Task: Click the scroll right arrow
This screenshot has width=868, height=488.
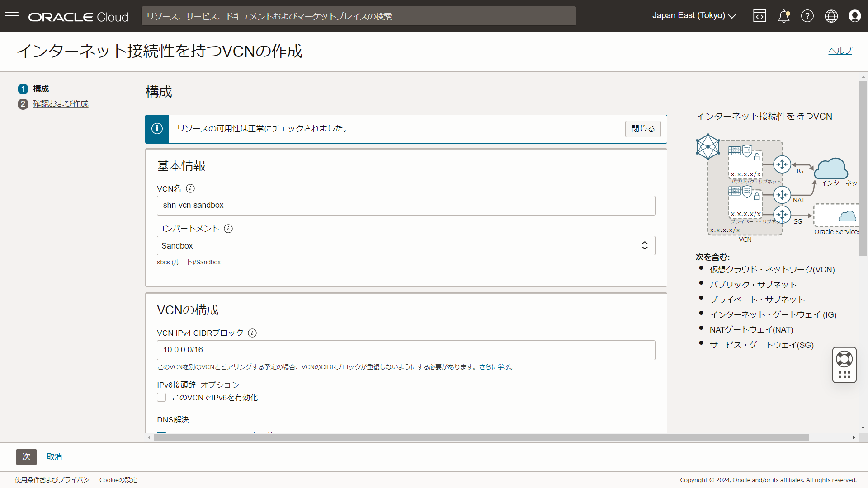Action: click(x=854, y=437)
